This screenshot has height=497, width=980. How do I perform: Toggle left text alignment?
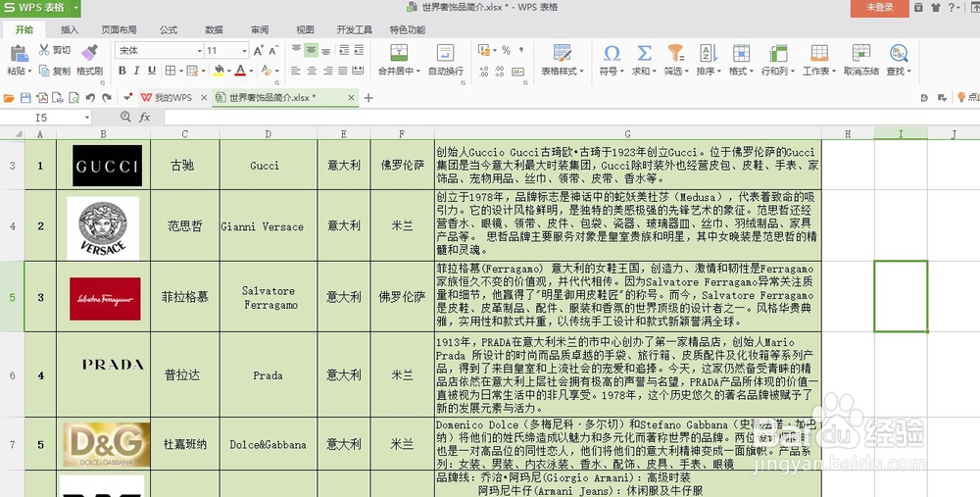(296, 71)
